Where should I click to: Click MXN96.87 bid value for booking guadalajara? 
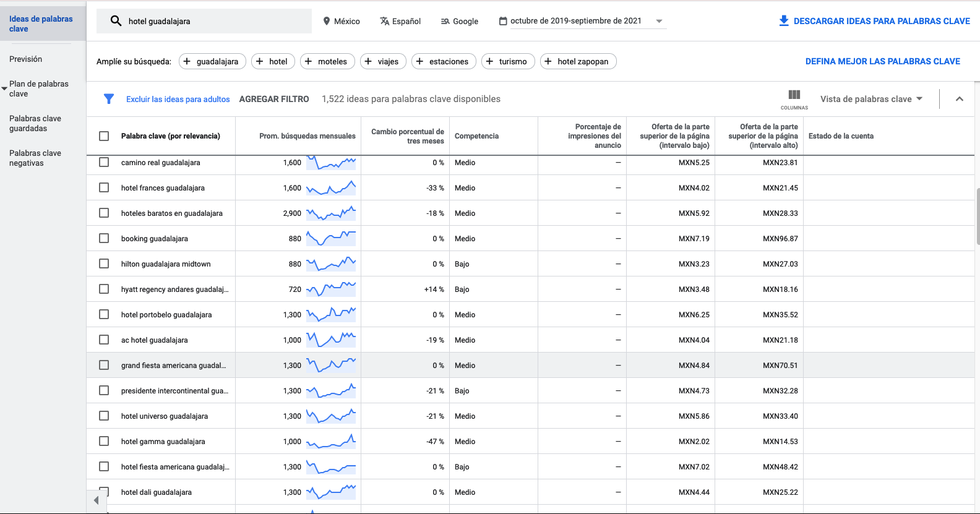pos(780,238)
